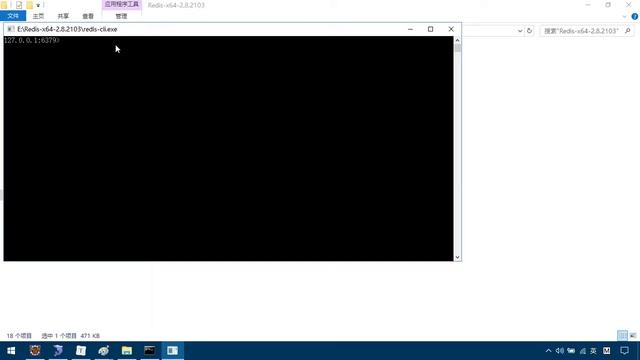Switch to the console taskbar icon
Screen dimensions: 640x360
149,351
